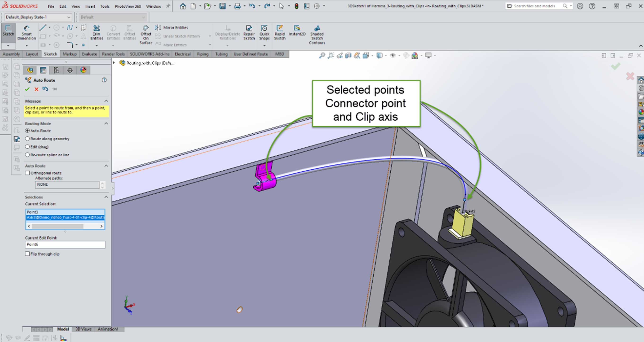Image resolution: width=644 pixels, height=342 pixels.
Task: Switch to the Electrical tab
Action: coord(182,54)
